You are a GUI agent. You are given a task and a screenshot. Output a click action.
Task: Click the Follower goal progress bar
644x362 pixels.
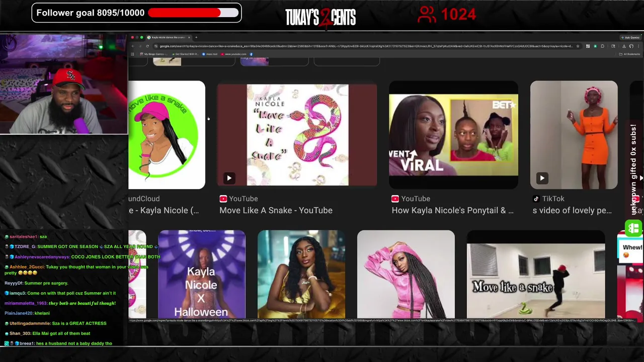[194, 13]
